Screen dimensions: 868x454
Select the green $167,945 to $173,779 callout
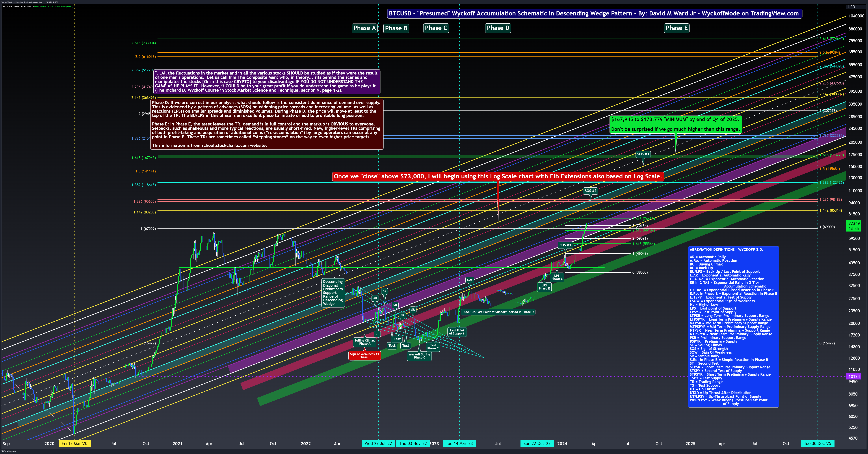pos(675,124)
